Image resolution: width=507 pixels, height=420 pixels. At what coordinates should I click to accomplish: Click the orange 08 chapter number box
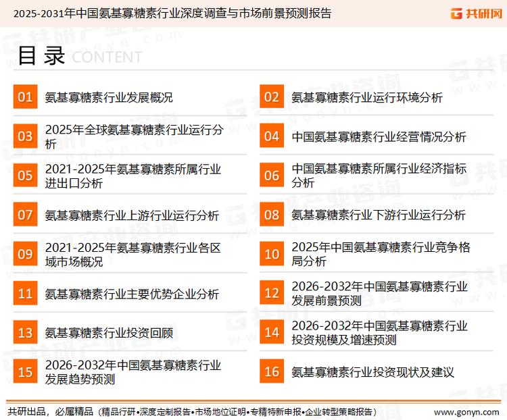[x=272, y=215]
